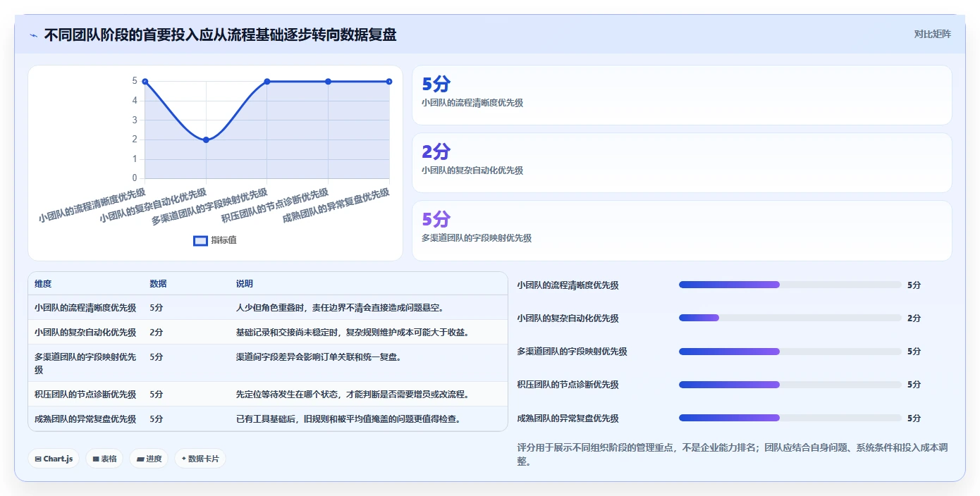
Task: Open the purple 5分 card for 多渠道团队的字段映射优先级
Action: [x=682, y=230]
